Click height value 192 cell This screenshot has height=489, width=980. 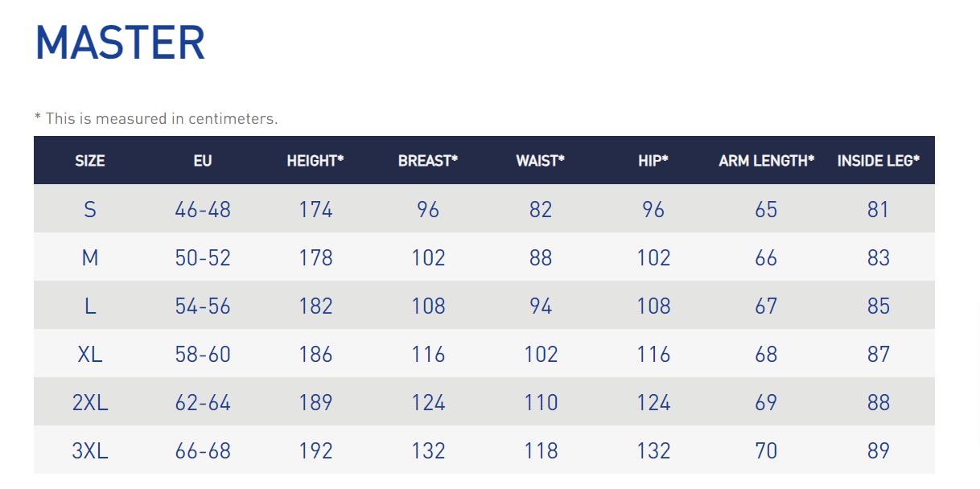(x=315, y=451)
